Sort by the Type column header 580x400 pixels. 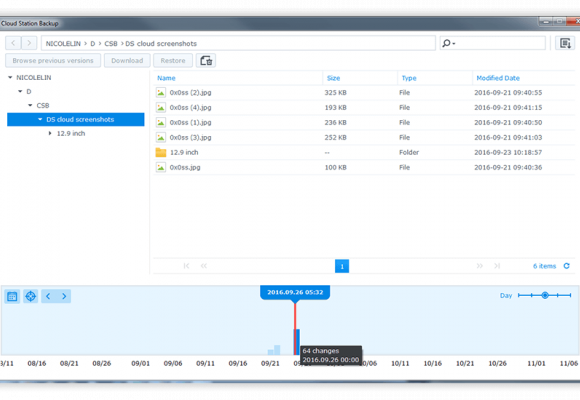tap(409, 78)
